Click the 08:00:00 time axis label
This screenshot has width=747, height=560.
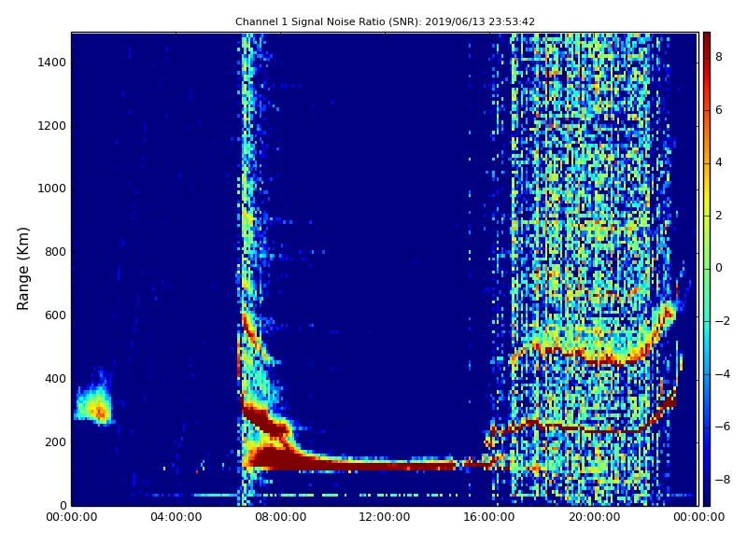[x=281, y=517]
